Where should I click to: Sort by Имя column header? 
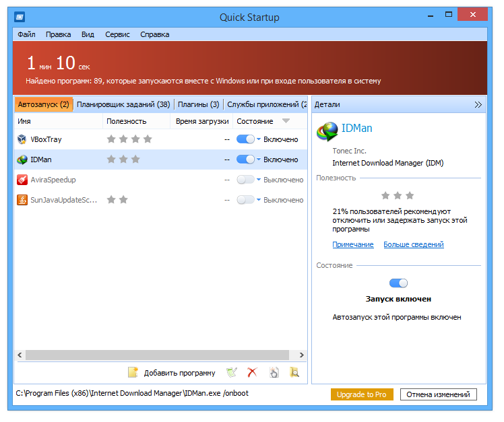[x=59, y=121]
